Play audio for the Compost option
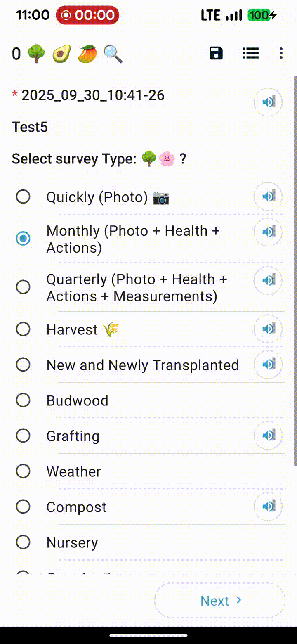Screen dimensions: 297x644 click(268, 507)
